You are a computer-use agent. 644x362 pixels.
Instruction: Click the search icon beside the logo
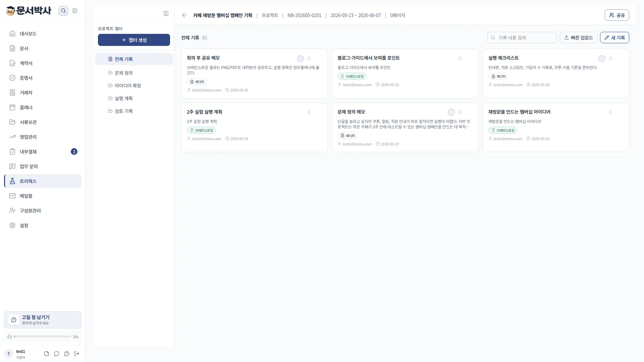point(63,11)
